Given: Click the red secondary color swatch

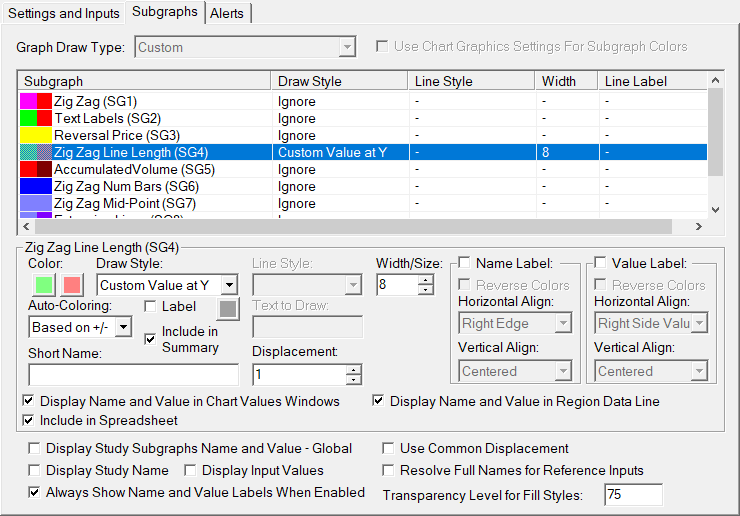Looking at the screenshot, I should point(72,286).
